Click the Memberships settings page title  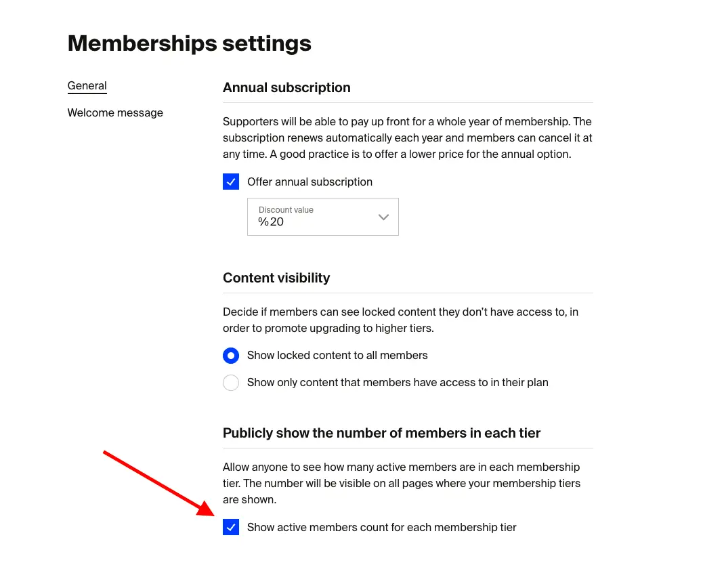[189, 43]
